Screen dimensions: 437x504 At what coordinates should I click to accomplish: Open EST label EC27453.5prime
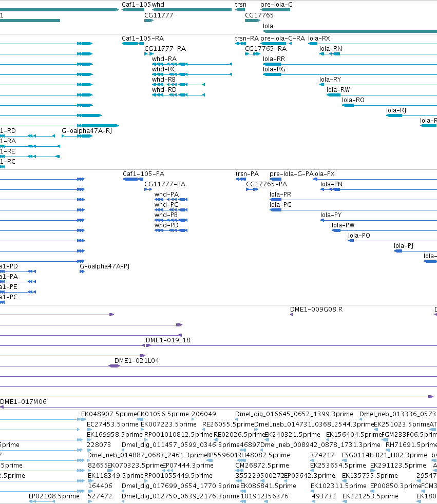[x=112, y=424]
